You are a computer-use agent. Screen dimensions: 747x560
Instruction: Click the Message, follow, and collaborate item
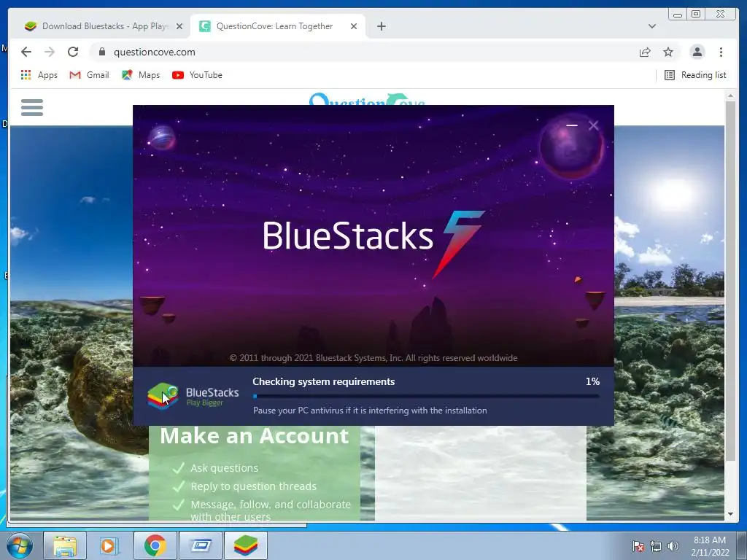[271, 510]
